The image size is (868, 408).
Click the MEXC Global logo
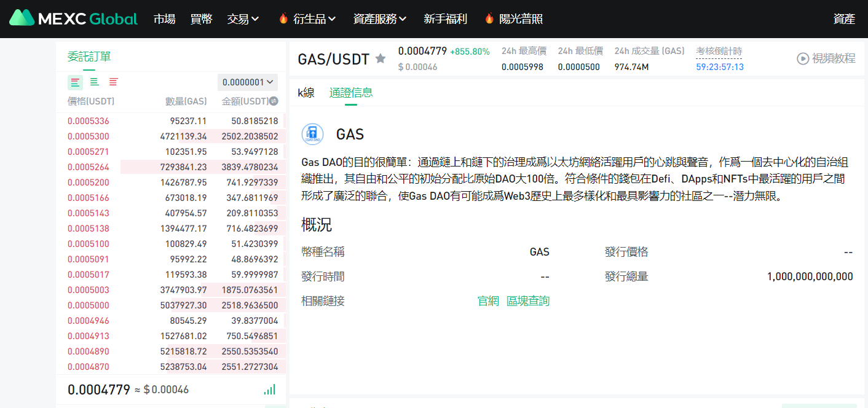pos(73,18)
